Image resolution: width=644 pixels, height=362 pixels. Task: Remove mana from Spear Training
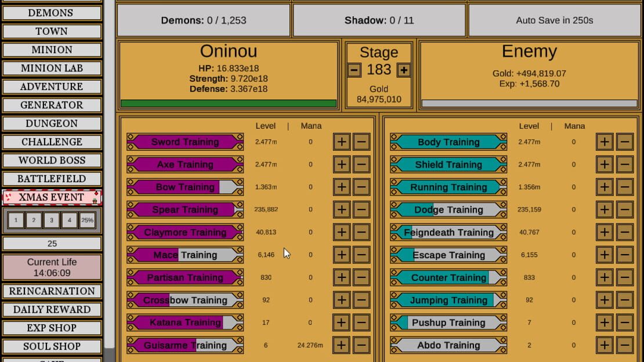click(361, 209)
